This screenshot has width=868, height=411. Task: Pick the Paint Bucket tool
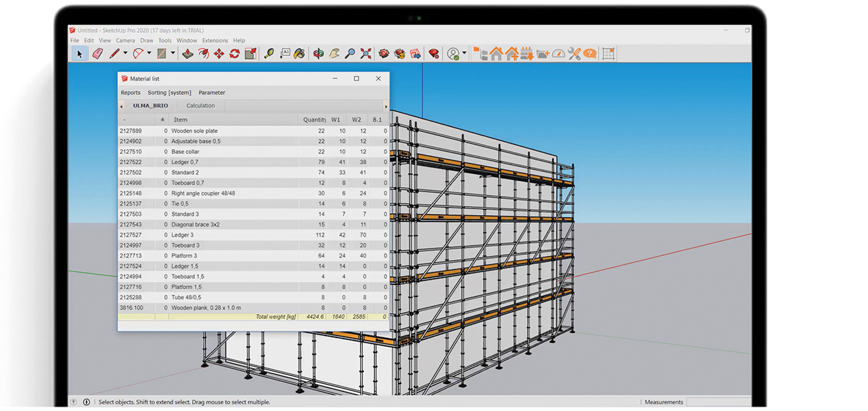pyautogui.click(x=299, y=54)
